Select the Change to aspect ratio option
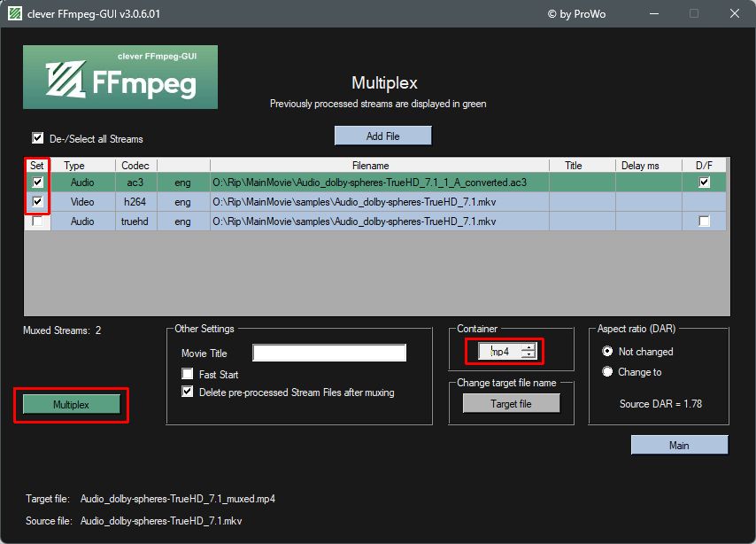Image resolution: width=756 pixels, height=544 pixels. 607,372
